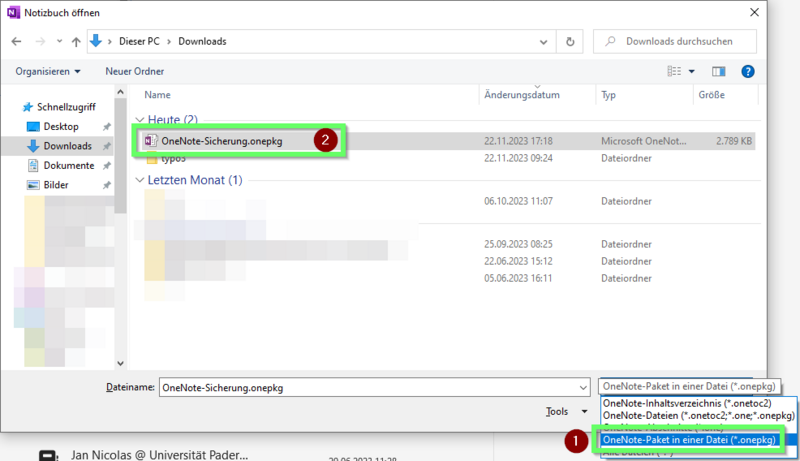
Task: Refresh the Downloads folder view
Action: pyautogui.click(x=570, y=42)
